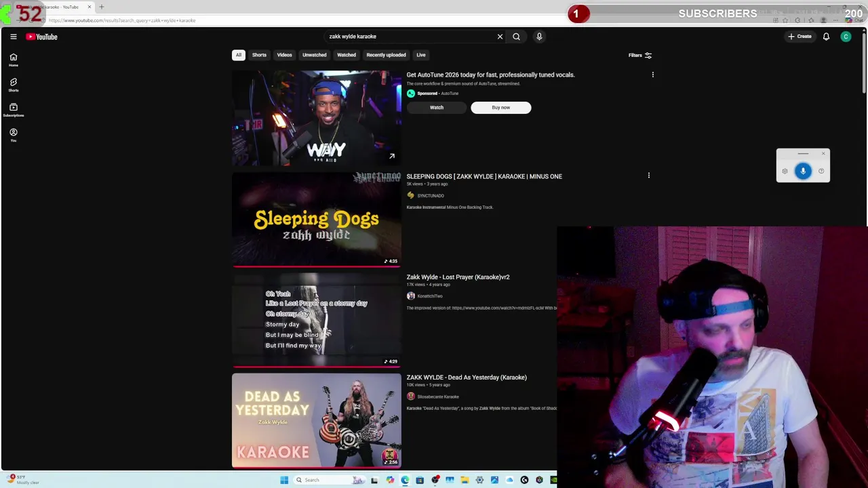868x488 pixels.
Task: Run the search with the magnifier button
Action: [516, 37]
